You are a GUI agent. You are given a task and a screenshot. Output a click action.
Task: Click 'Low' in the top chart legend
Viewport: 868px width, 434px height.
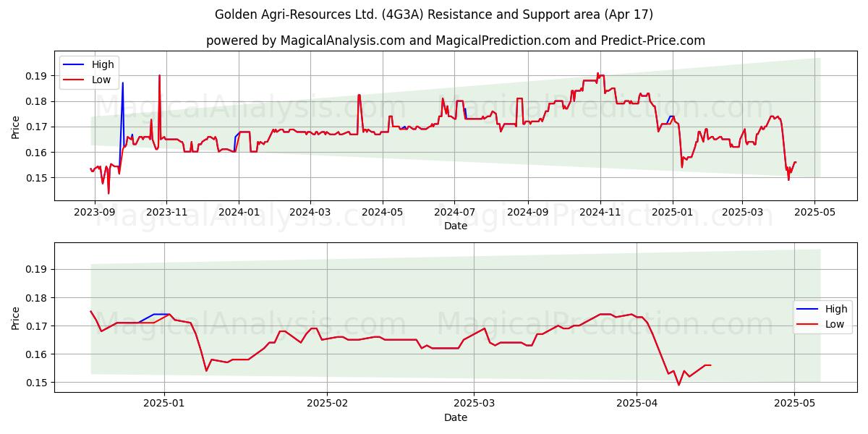(102, 80)
